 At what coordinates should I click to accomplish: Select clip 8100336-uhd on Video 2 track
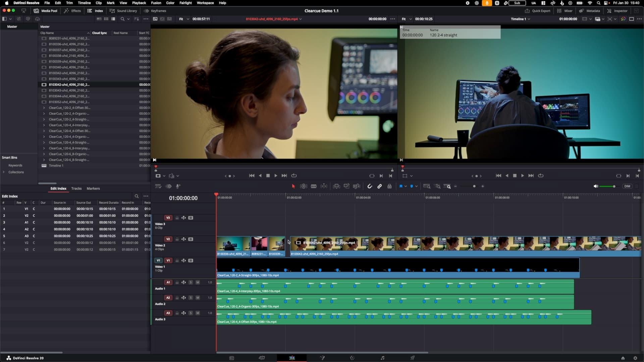[233, 245]
